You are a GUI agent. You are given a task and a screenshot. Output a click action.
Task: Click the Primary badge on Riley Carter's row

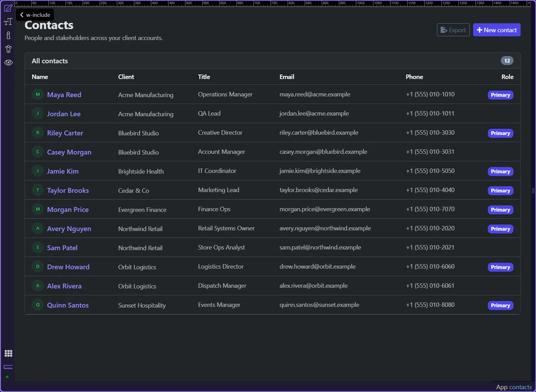pyautogui.click(x=500, y=133)
